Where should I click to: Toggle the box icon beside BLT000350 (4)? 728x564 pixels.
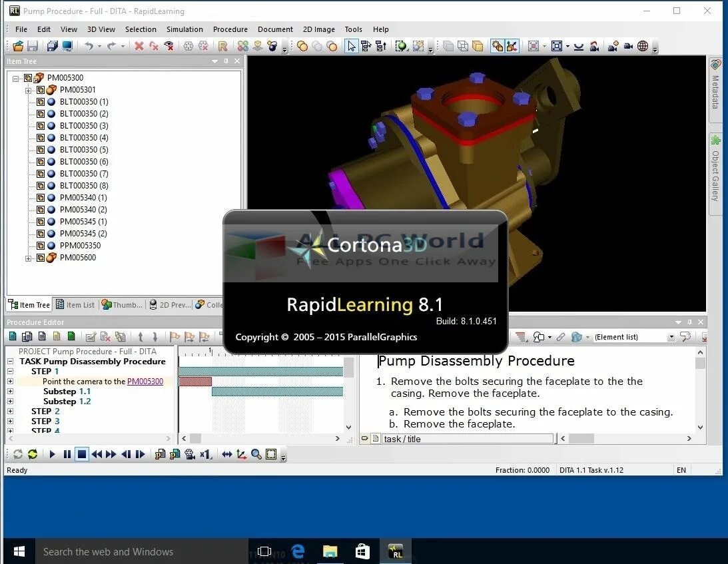click(41, 137)
